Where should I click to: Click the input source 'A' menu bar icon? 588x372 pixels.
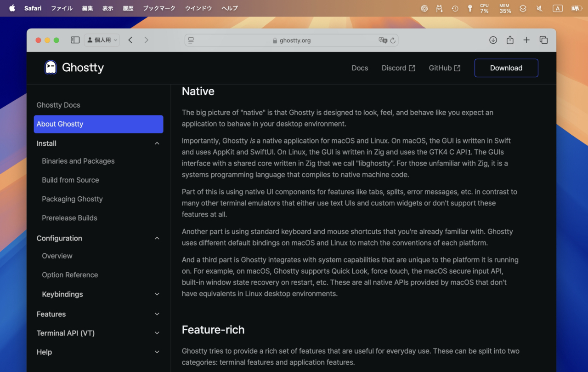coord(557,8)
